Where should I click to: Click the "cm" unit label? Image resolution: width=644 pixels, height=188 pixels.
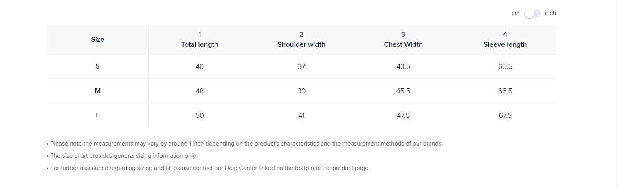[x=515, y=13]
